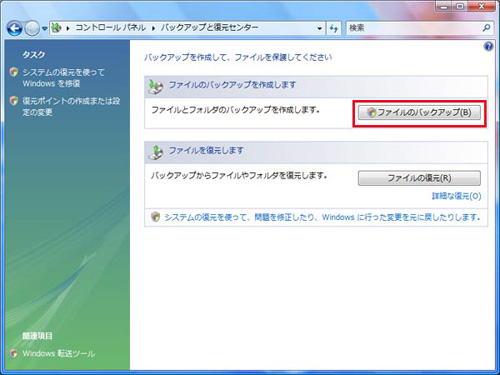The height and width of the screenshot is (375, 500).
Task: Click ファイルとフォルダのバックアップを作成します description
Action: pyautogui.click(x=235, y=110)
